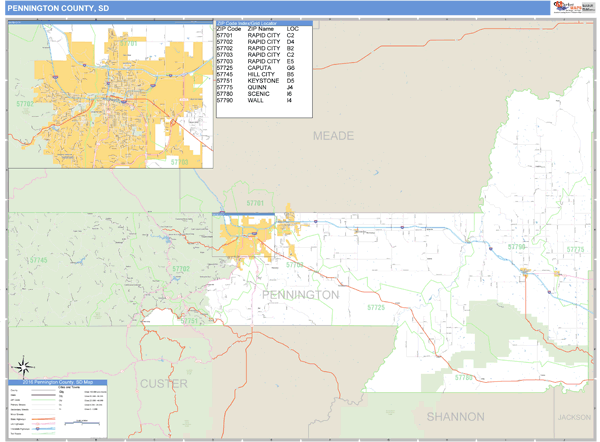This screenshot has height=442, width=600.
Task: Click the interstate highway shield in the legend
Action: pos(38,429)
